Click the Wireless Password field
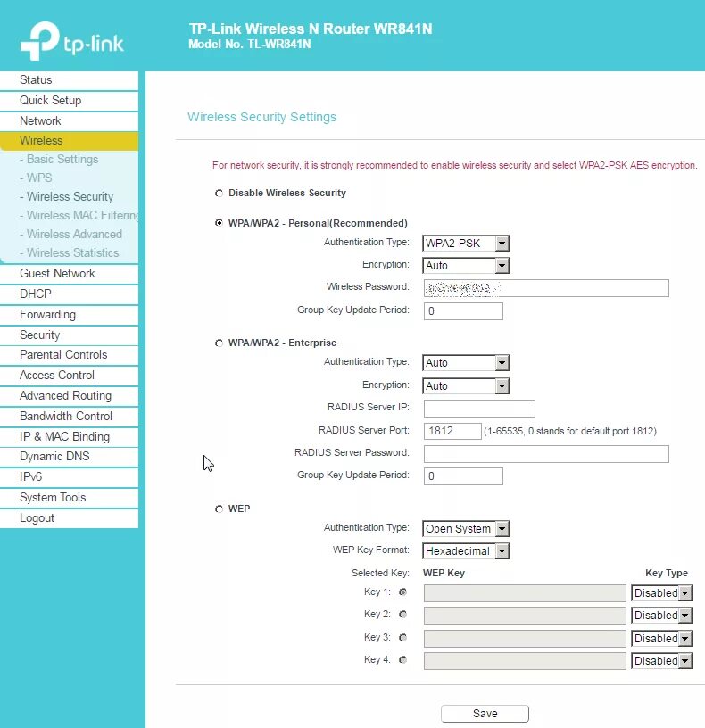 tap(546, 288)
